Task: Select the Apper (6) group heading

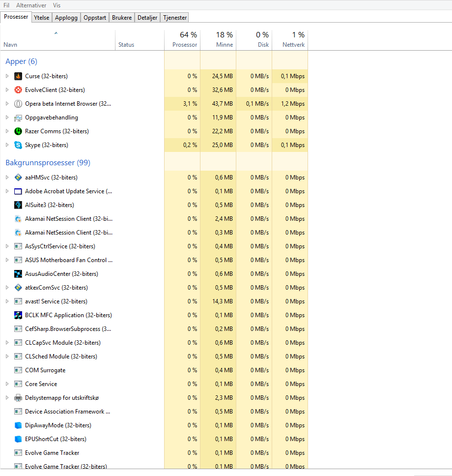Action: pos(21,61)
